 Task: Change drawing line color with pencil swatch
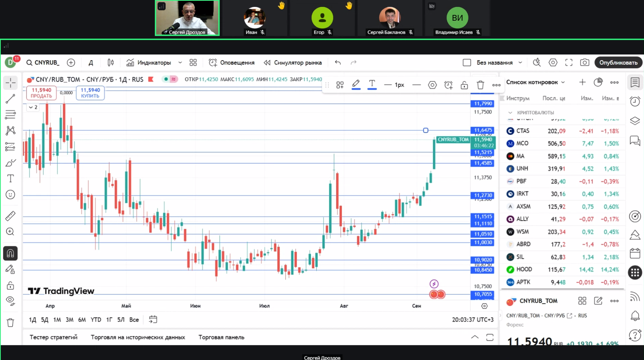(x=356, y=84)
